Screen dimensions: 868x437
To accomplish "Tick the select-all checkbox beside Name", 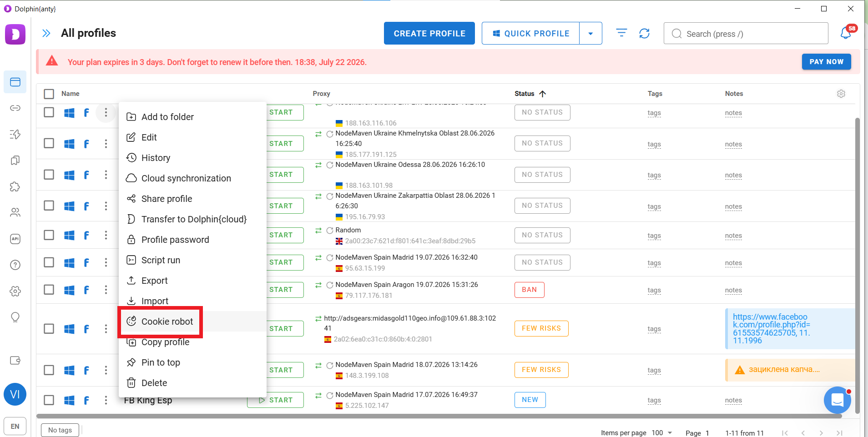I will tap(49, 94).
